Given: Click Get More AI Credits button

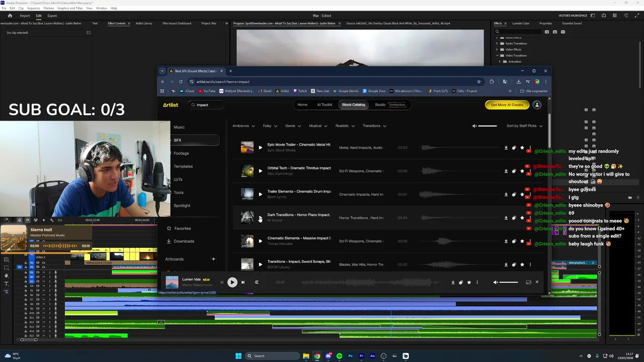Looking at the screenshot, I should [x=507, y=105].
